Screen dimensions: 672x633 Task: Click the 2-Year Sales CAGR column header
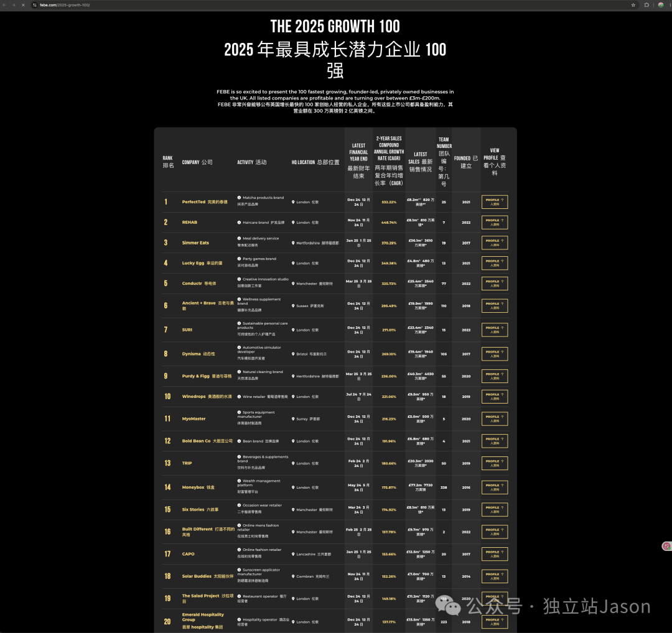tap(389, 161)
